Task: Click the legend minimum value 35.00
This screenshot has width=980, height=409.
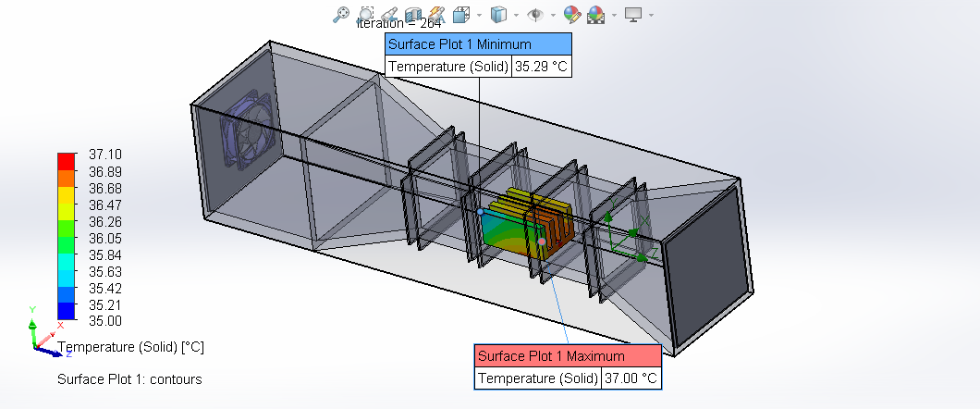Action: 105,321
